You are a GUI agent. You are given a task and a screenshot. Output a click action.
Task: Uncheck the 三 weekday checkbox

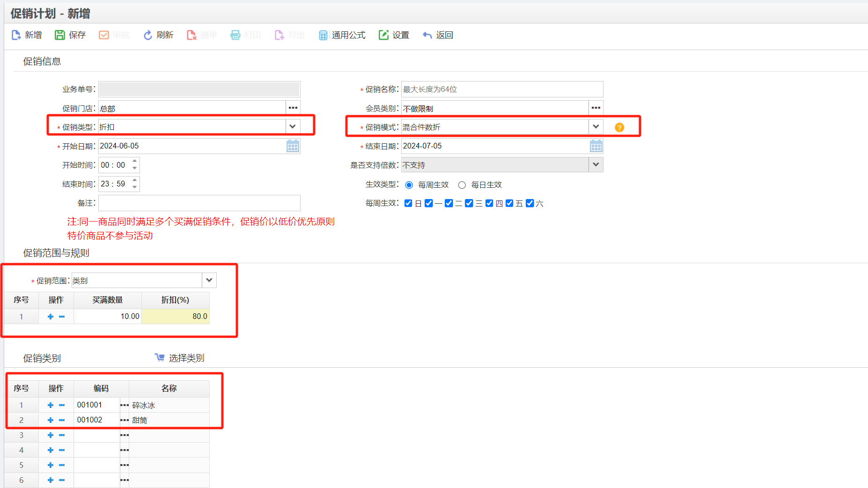(469, 203)
